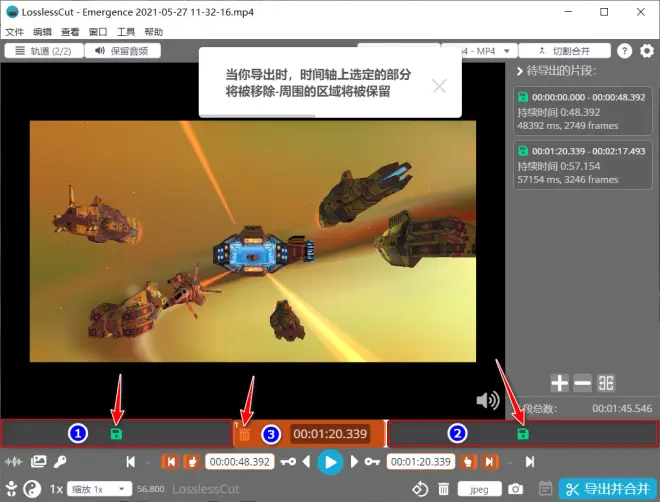
Task: Delete the source file via bottom trash icon
Action: pos(443,489)
